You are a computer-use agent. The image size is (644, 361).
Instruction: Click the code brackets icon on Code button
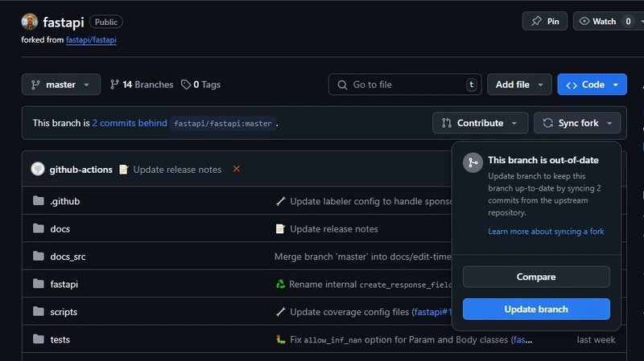572,85
